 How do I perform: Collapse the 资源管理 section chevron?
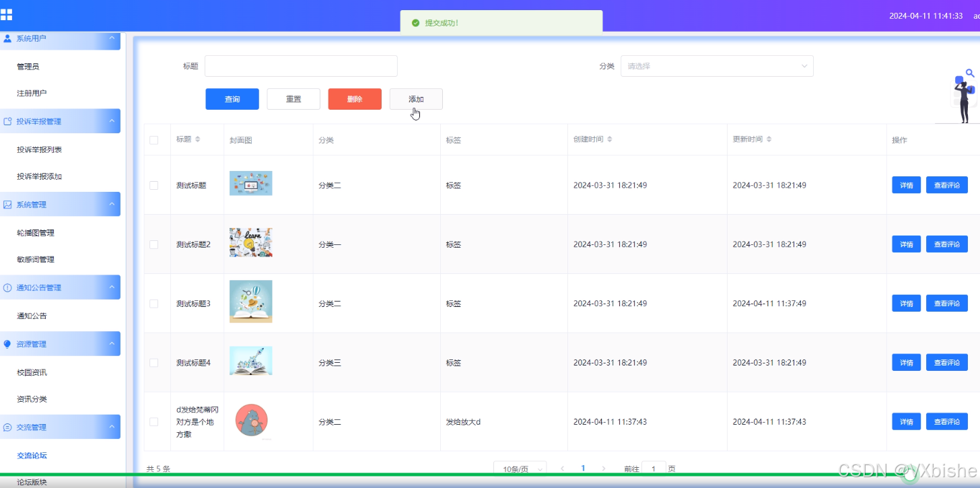pyautogui.click(x=112, y=344)
